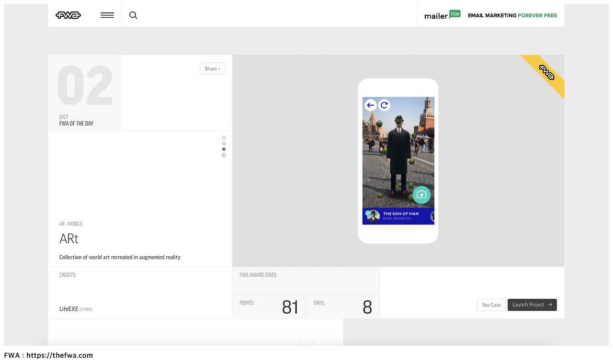Click the back arrow in the phone mockup
Image resolution: width=613 pixels, height=364 pixels.
[370, 105]
